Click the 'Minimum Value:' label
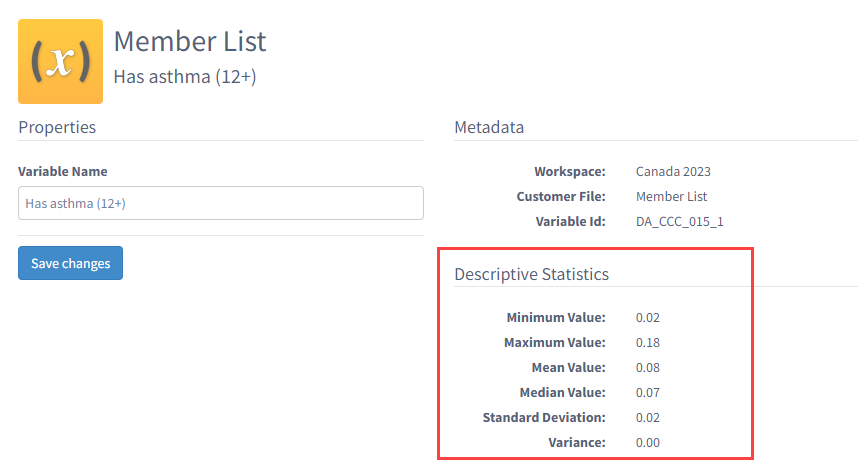 tap(556, 318)
